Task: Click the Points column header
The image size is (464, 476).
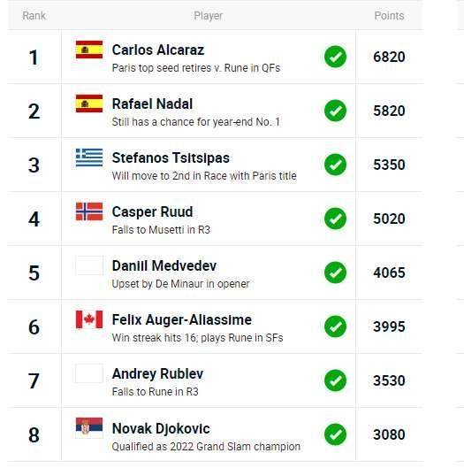Action: tap(389, 16)
